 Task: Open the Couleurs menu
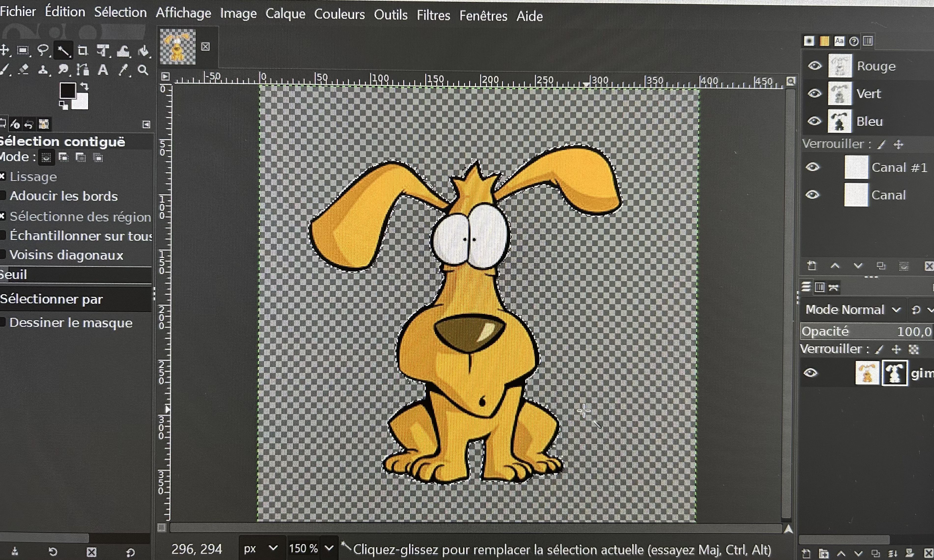coord(339,14)
